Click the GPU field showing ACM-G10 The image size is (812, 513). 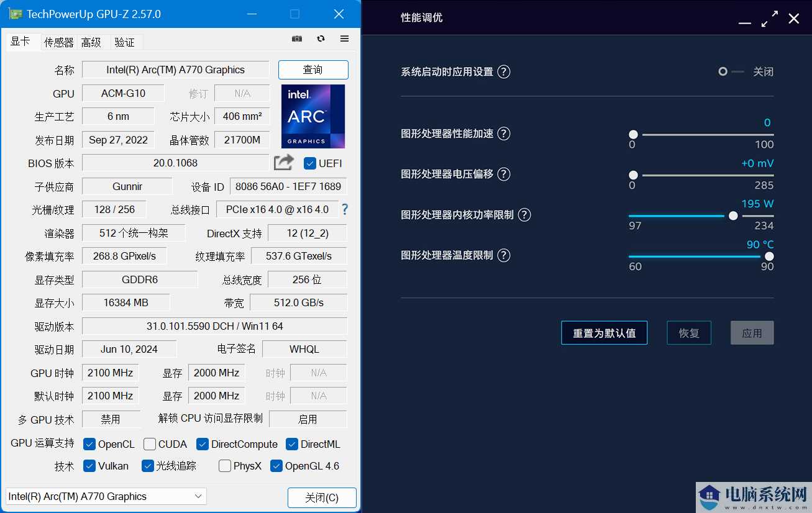[123, 93]
